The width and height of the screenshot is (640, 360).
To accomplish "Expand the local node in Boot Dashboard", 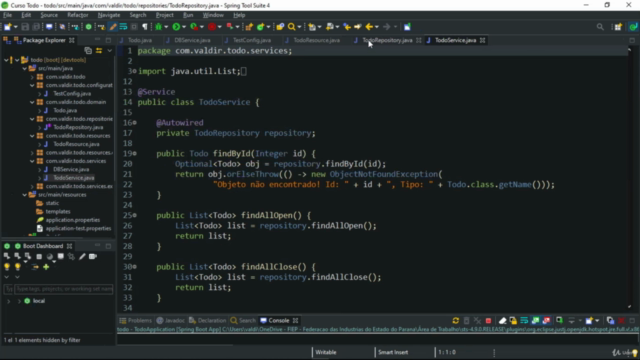I will point(19,301).
